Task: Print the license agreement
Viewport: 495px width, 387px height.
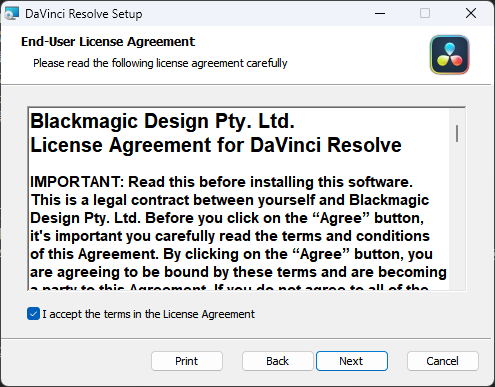Action: pyautogui.click(x=187, y=361)
